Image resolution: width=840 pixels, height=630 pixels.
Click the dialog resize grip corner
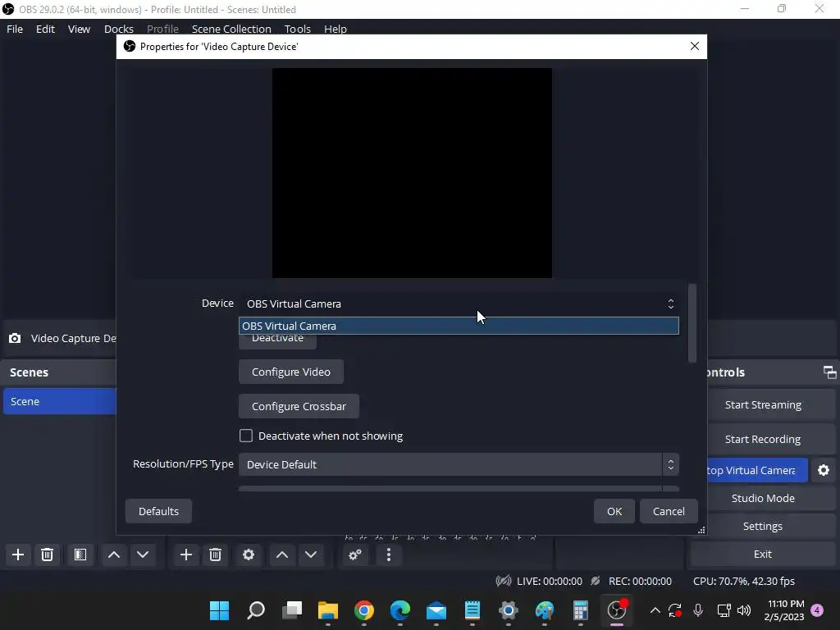[701, 530]
